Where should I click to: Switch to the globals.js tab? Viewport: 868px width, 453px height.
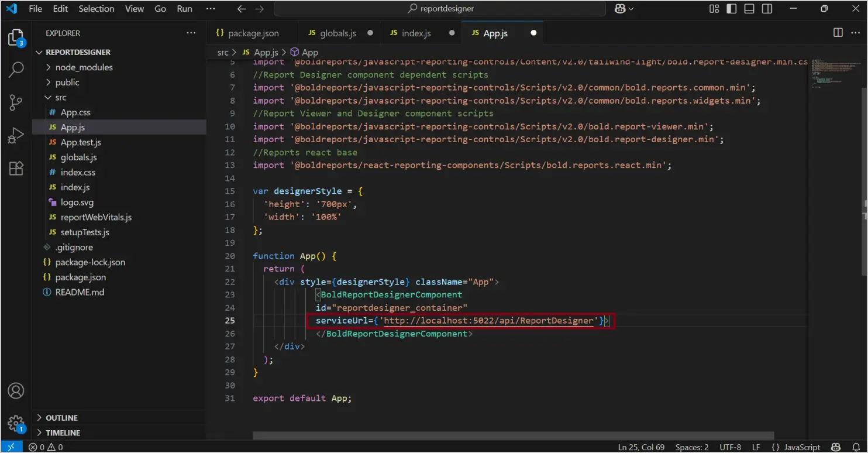(337, 33)
